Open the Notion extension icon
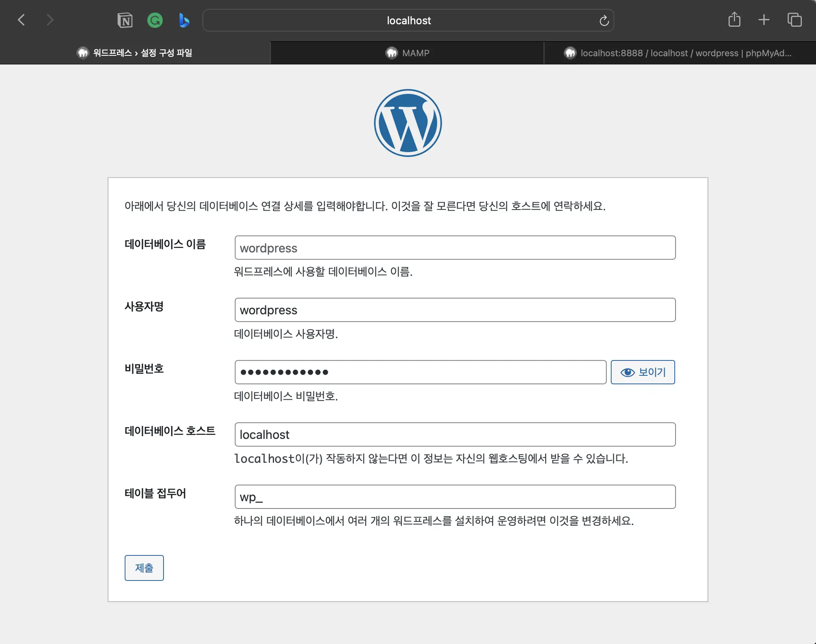Image resolution: width=816 pixels, height=644 pixels. pyautogui.click(x=125, y=20)
